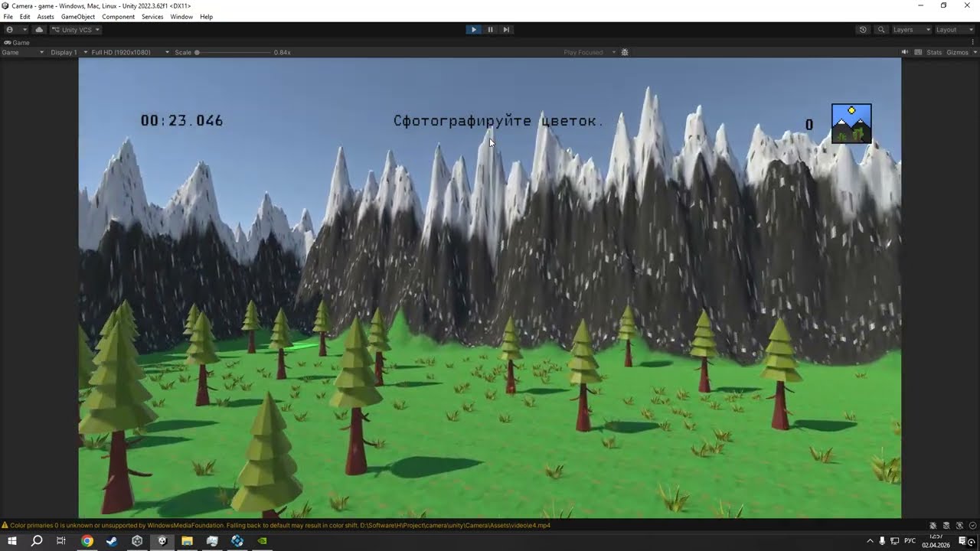This screenshot has width=980, height=551.
Task: Open NVIDIA app from taskbar
Action: tap(263, 541)
